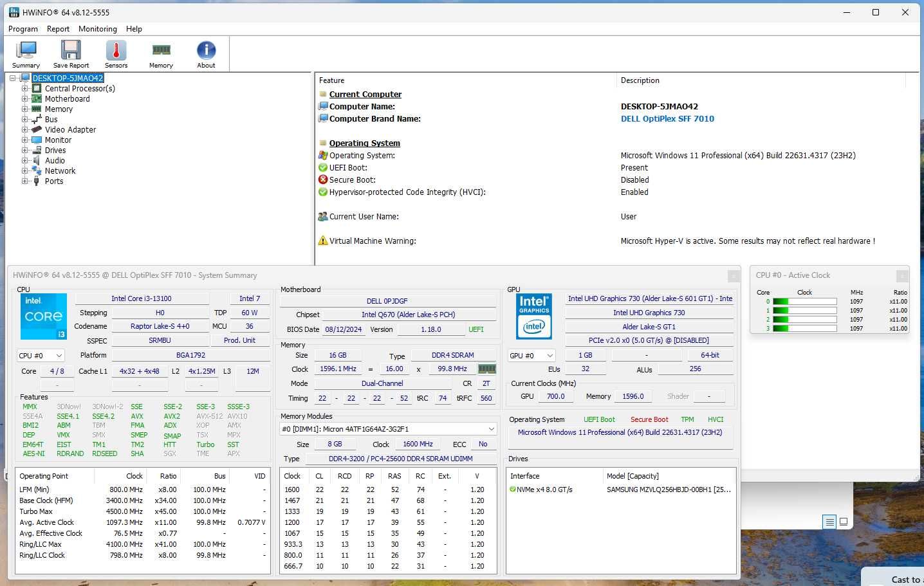Click the green UEFI Boot status icon

(323, 168)
